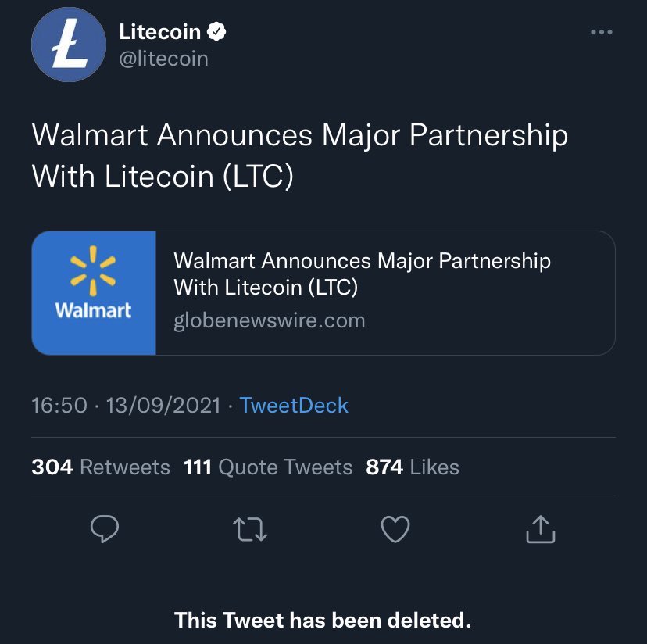Screen dimensions: 647x644
Task: Click the 'This Tweet has been deleted' notice
Action: click(323, 621)
